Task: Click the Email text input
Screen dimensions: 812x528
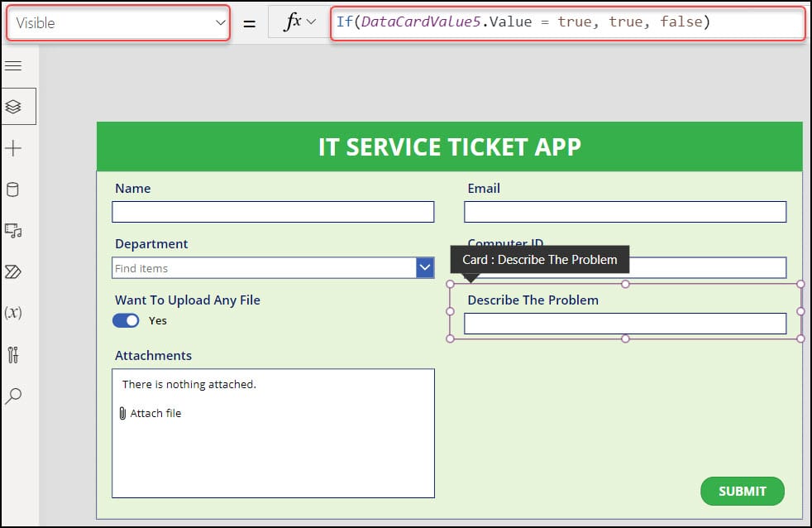Action: [x=625, y=212]
